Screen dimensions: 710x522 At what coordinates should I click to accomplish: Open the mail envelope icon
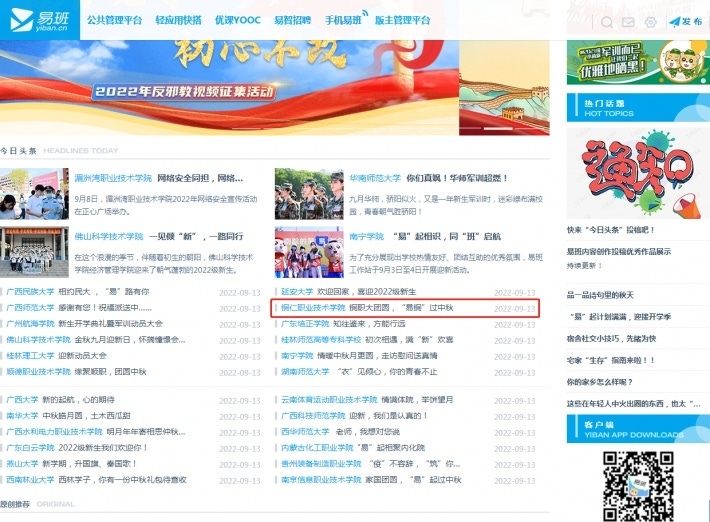[628, 22]
